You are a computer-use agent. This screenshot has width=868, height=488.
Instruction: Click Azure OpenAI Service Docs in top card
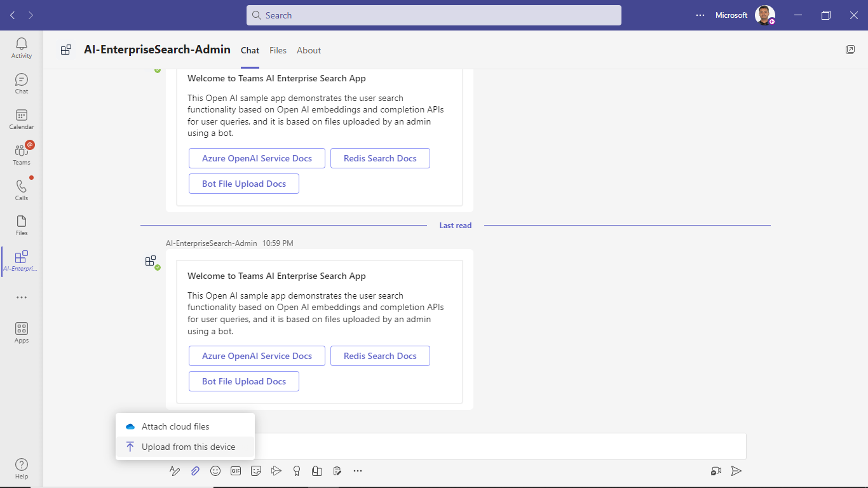(x=257, y=158)
